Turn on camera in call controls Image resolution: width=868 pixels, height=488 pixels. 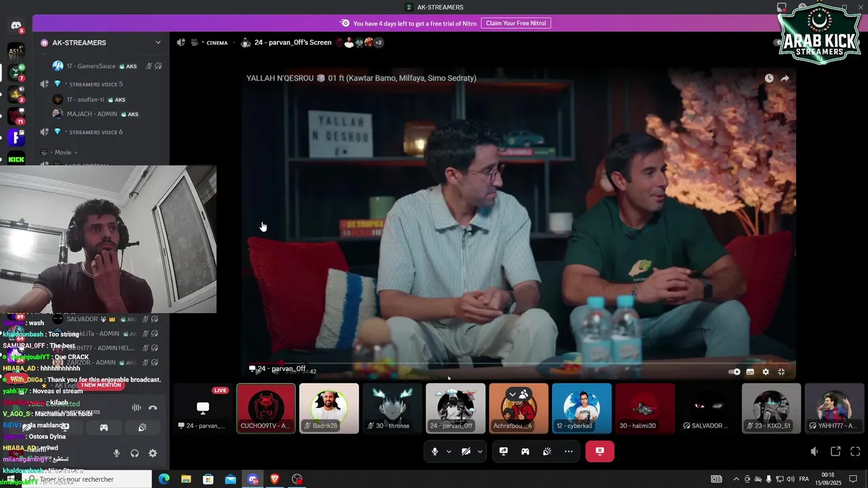466,451
